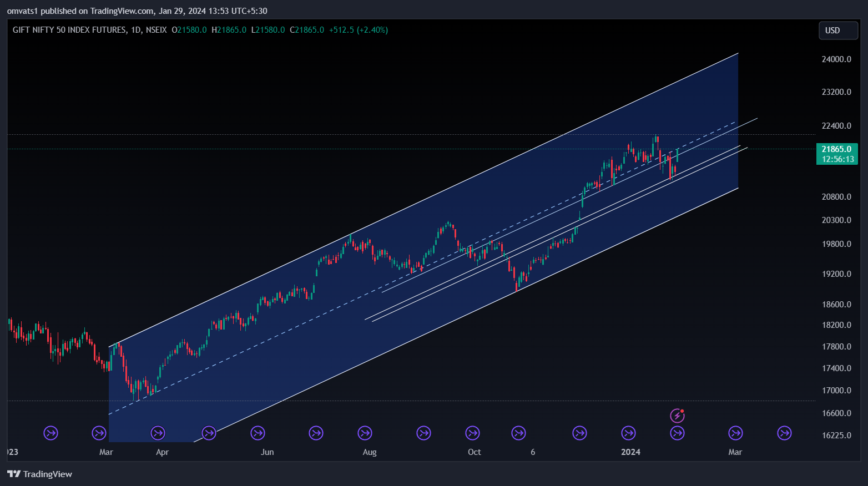
Task: Click the 24000.0 price axis label
Action: (836, 59)
